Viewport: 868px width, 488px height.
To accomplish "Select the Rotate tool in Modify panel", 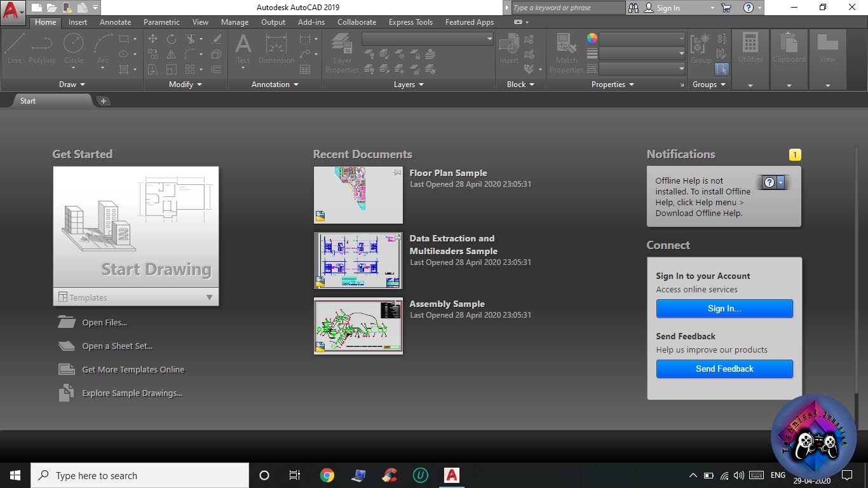I will [x=172, y=39].
